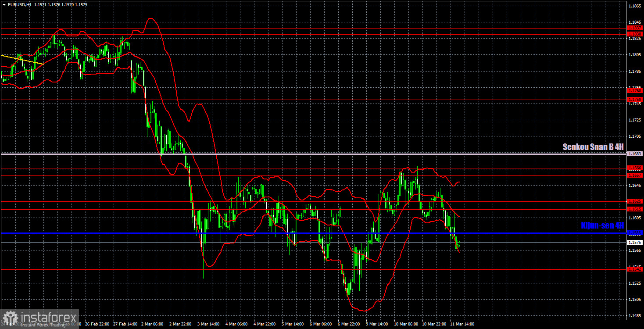Click the 1.1750 level price tag
The height and width of the screenshot is (329, 644).
coord(635,99)
